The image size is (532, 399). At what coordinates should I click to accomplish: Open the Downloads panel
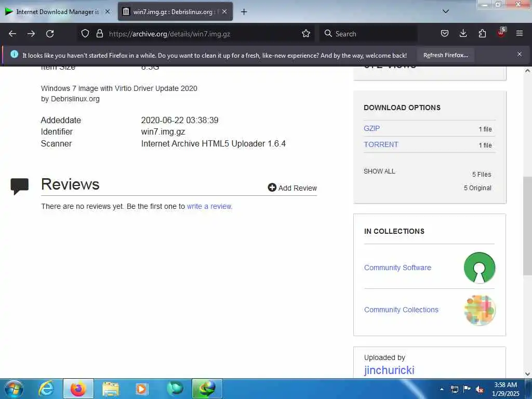point(463,34)
